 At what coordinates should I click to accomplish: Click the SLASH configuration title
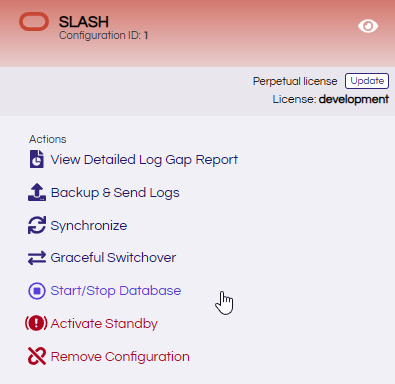point(84,22)
